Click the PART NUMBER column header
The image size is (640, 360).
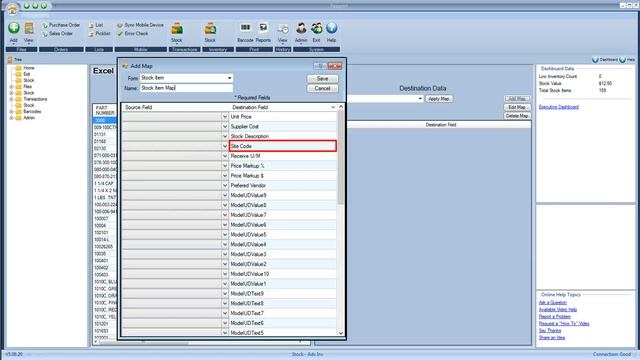pyautogui.click(x=105, y=110)
